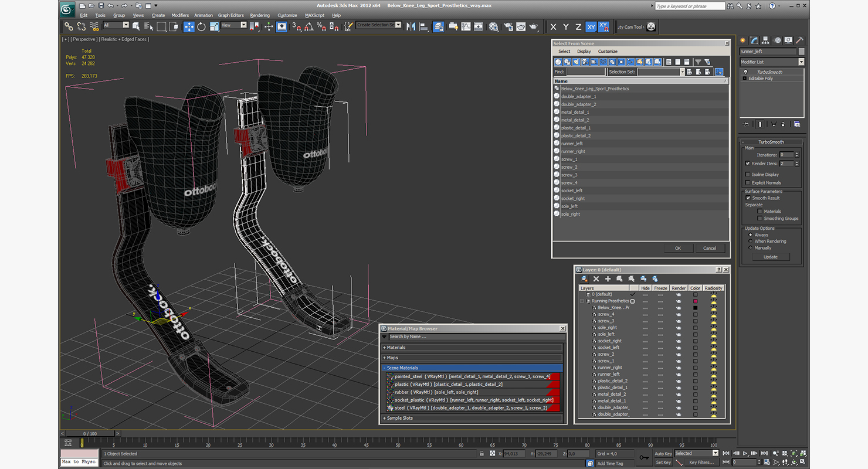Toggle Smooth Result checkbox

point(748,198)
